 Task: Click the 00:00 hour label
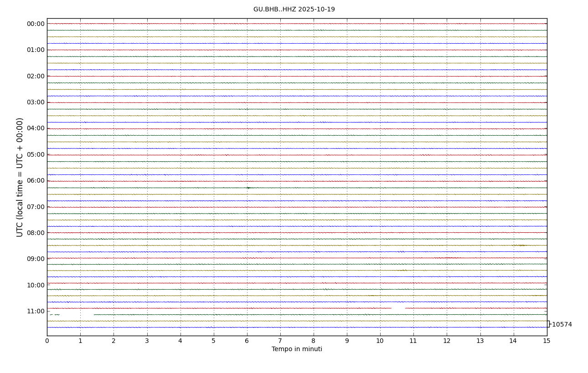point(36,24)
